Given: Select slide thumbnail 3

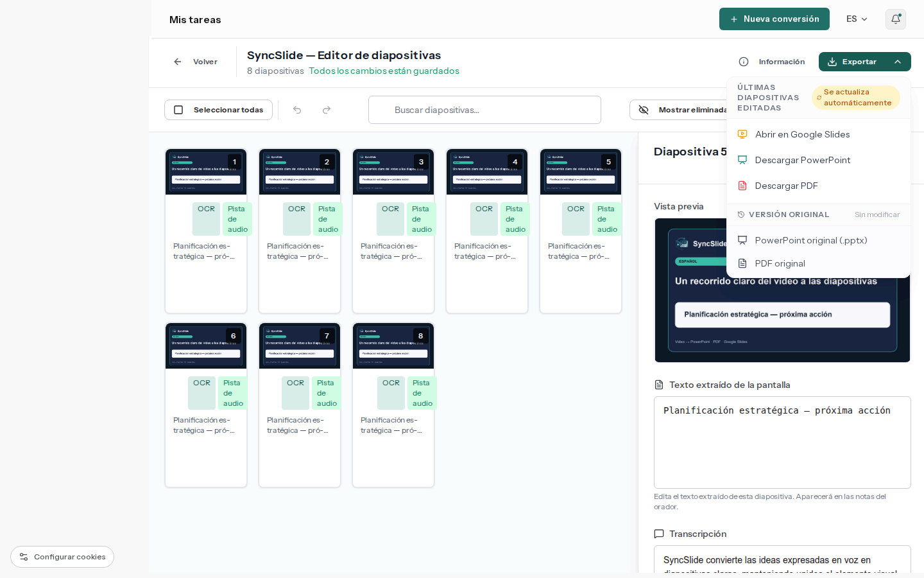Looking at the screenshot, I should [x=393, y=172].
